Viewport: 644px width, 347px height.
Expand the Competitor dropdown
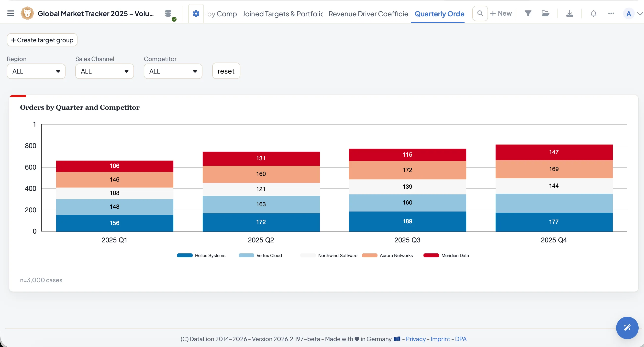pos(173,71)
